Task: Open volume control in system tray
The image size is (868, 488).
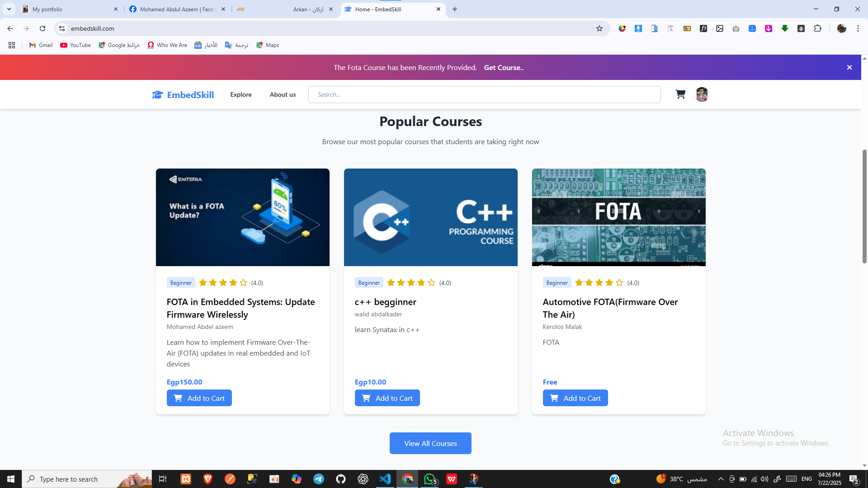Action: click(764, 479)
